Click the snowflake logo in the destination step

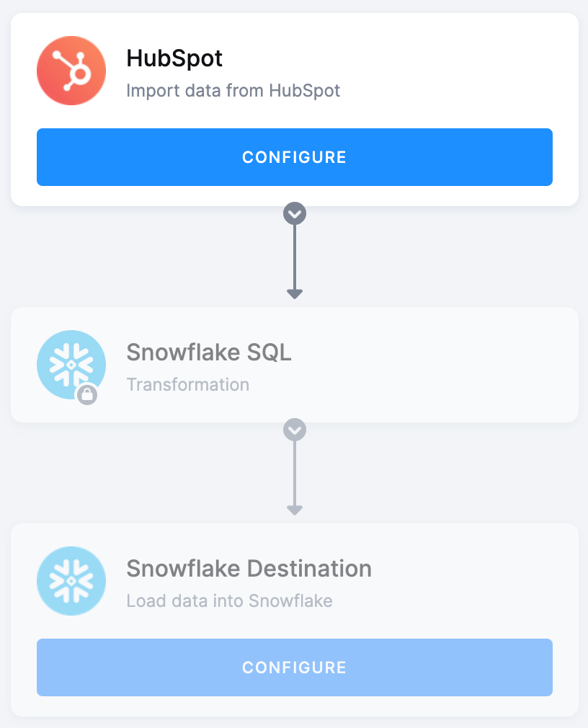click(71, 580)
